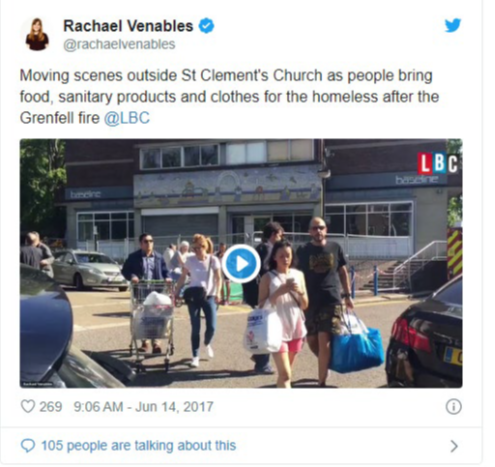Open the tweet info icon
The image size is (495, 467).
[x=453, y=407]
